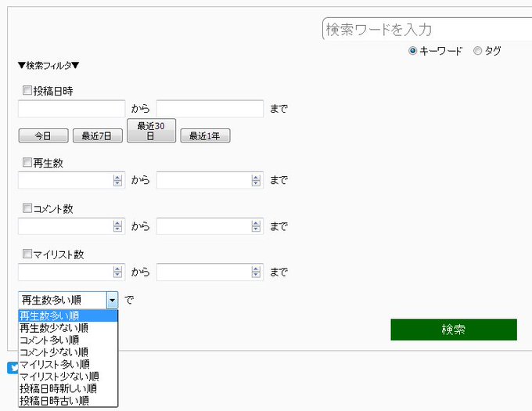Click the 最近1年 date preset button
Screen dimensions: 532x411
click(205, 135)
